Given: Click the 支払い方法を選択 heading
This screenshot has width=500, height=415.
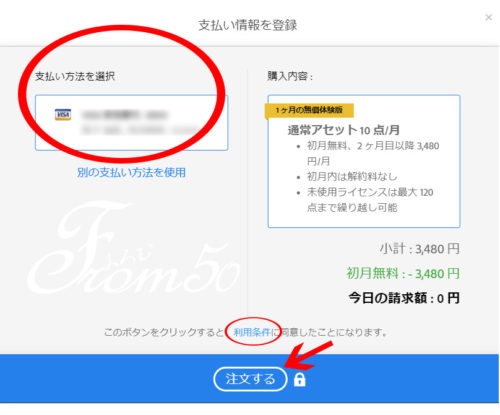Looking at the screenshot, I should click(75, 76).
